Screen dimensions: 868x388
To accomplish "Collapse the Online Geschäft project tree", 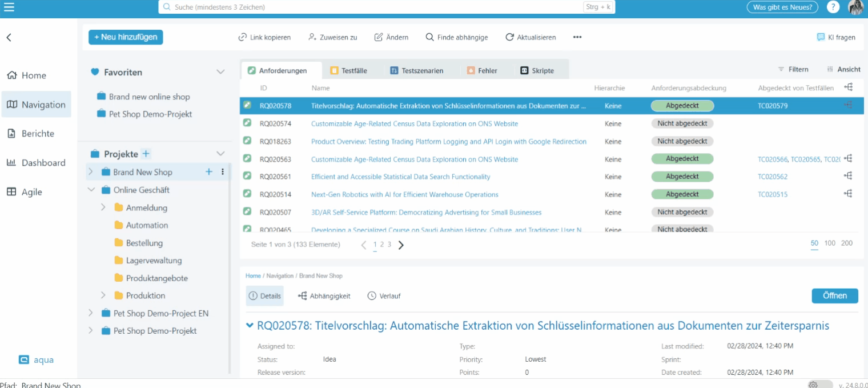I will 91,190.
